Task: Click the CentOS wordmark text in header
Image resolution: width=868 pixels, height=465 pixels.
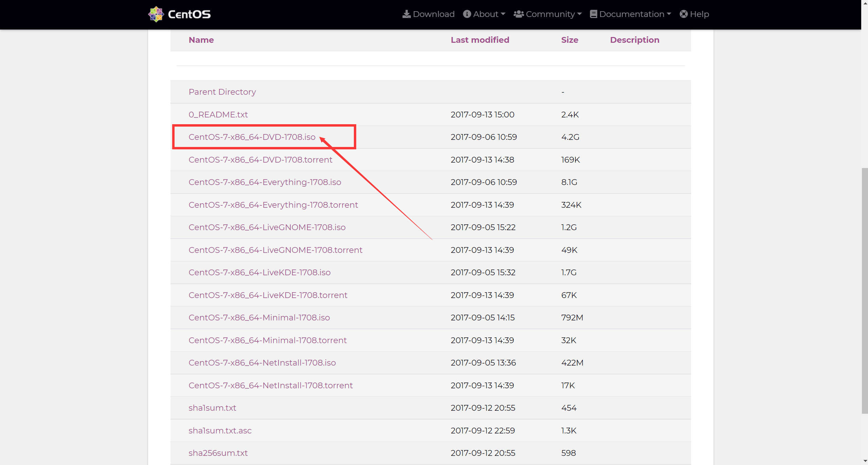Action: click(x=189, y=14)
